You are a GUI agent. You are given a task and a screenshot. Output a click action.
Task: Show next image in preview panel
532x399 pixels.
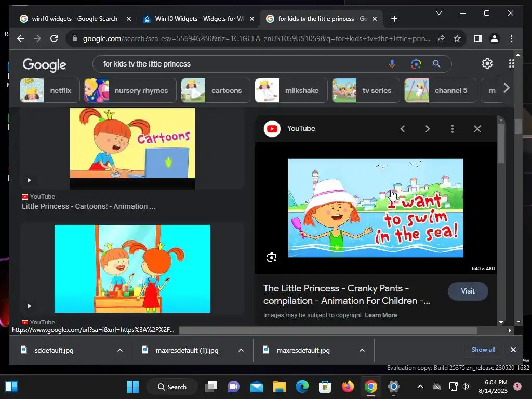pos(428,129)
